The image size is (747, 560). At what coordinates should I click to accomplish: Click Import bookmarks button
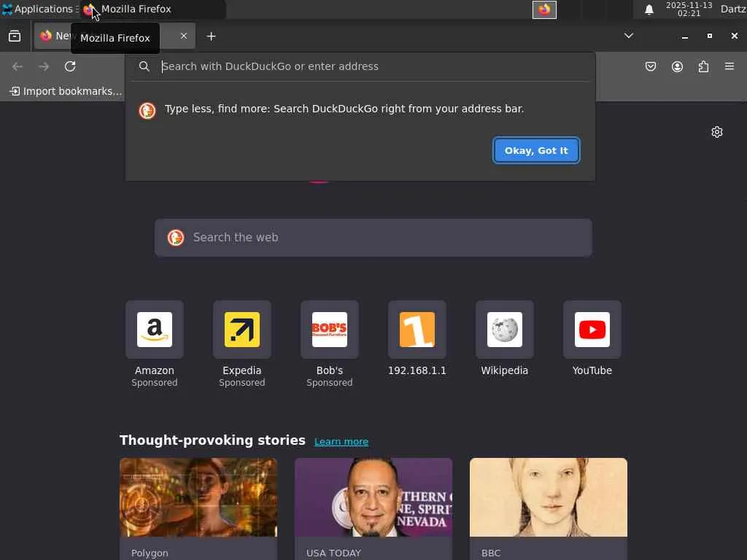pyautogui.click(x=66, y=91)
